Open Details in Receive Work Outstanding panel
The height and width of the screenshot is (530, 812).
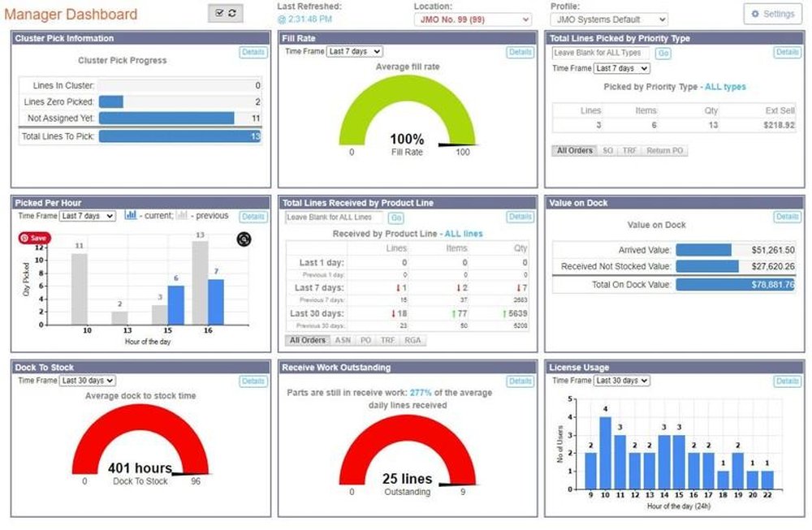(x=520, y=381)
